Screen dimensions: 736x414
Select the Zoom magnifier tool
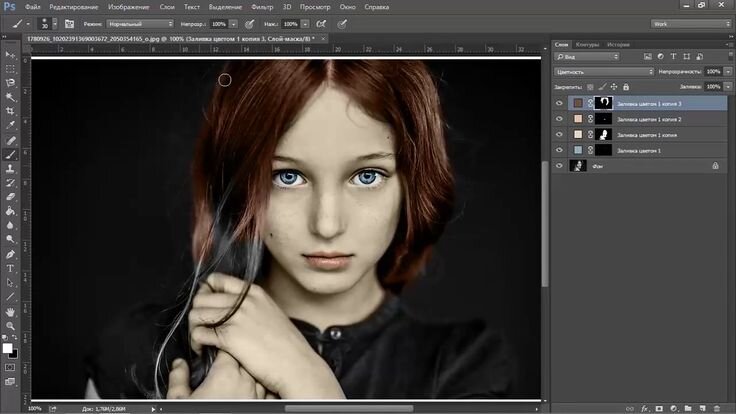[x=11, y=325]
